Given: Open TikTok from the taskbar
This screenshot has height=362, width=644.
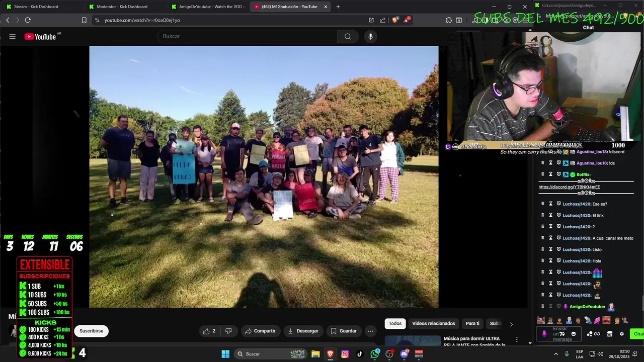Looking at the screenshot, I should pyautogui.click(x=360, y=354).
